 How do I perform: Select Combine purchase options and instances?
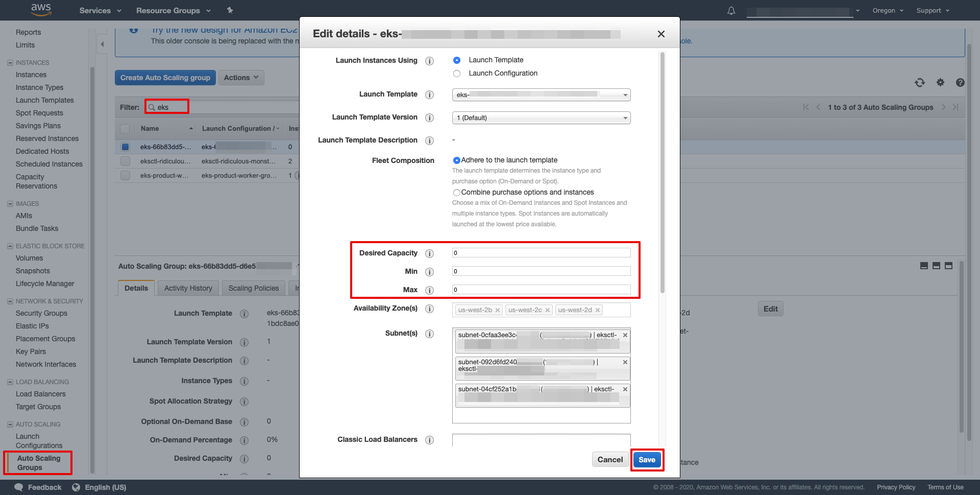tap(456, 193)
